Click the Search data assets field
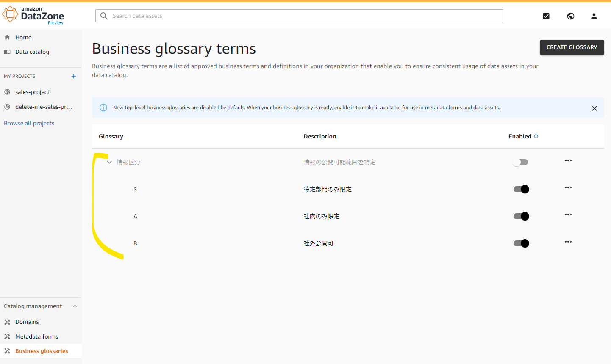This screenshot has height=364, width=611. tap(299, 16)
